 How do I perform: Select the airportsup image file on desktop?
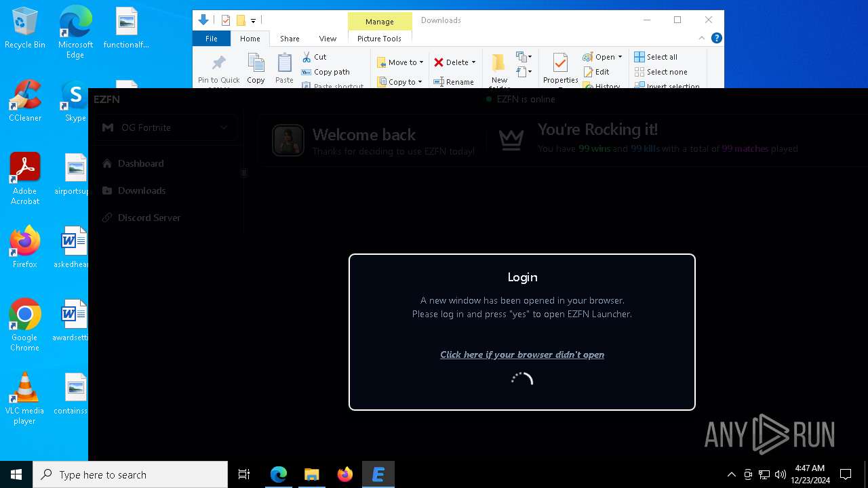point(72,174)
